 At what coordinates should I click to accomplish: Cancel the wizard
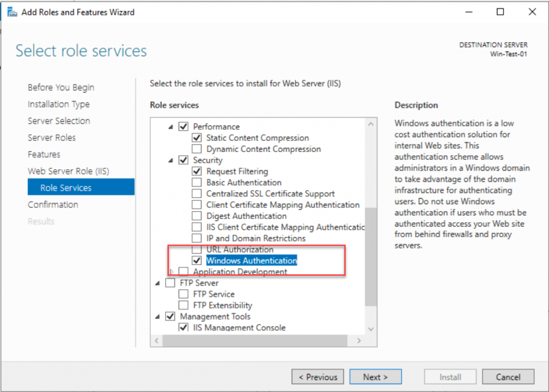tap(508, 377)
